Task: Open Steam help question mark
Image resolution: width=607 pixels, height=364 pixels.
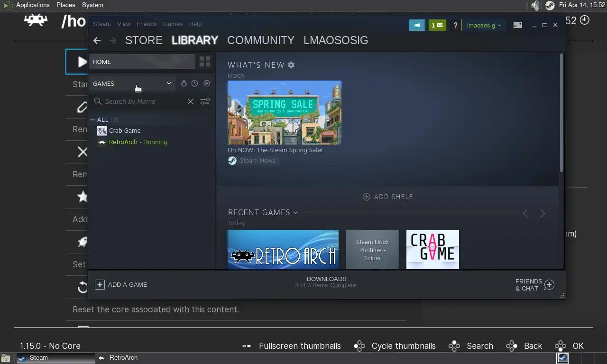Action: [455, 25]
